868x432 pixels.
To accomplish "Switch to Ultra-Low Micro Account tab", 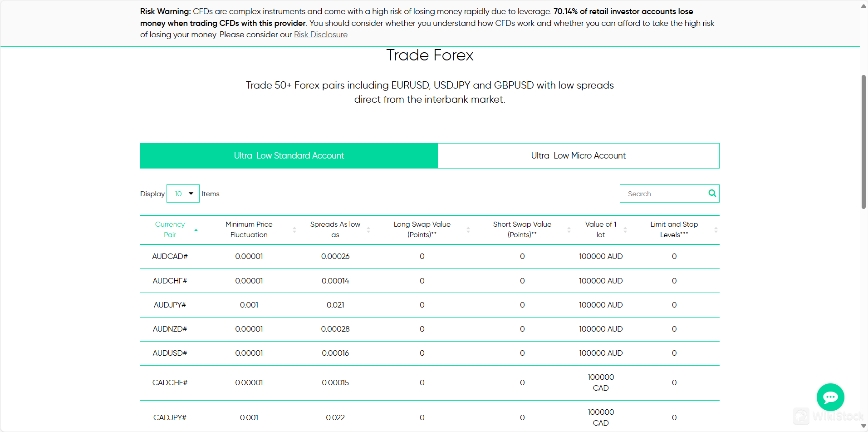I will pos(578,156).
